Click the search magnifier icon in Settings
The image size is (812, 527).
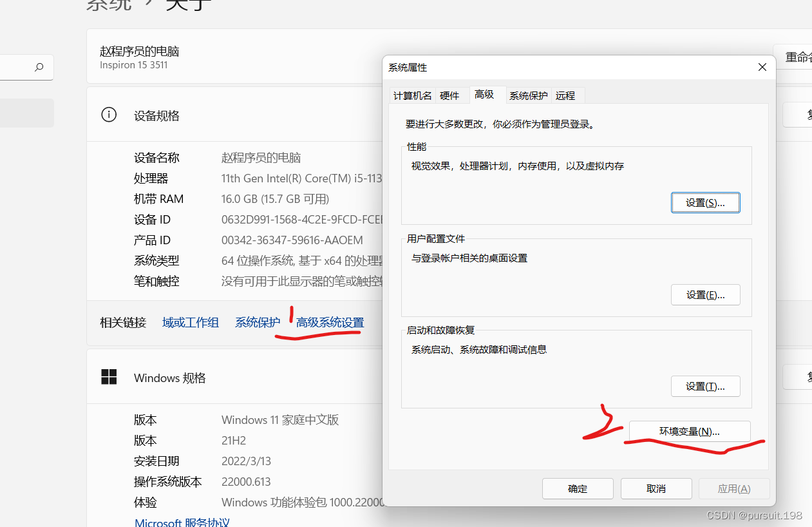39,67
